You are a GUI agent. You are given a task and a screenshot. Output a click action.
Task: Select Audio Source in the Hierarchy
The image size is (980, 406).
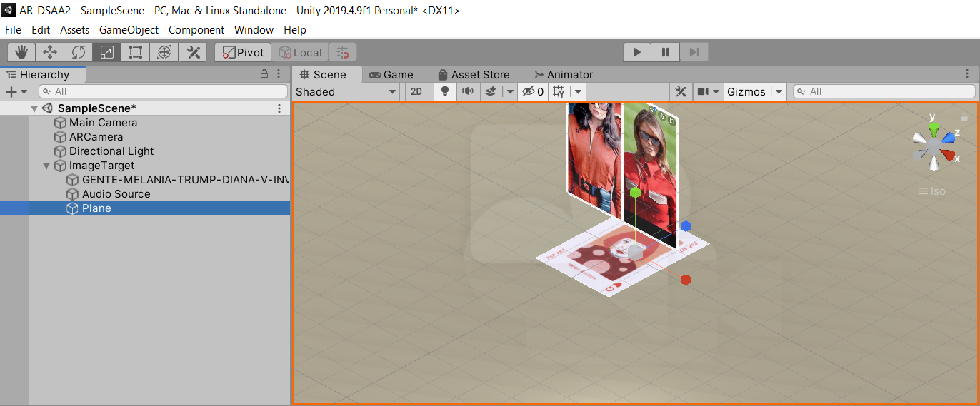tap(116, 194)
